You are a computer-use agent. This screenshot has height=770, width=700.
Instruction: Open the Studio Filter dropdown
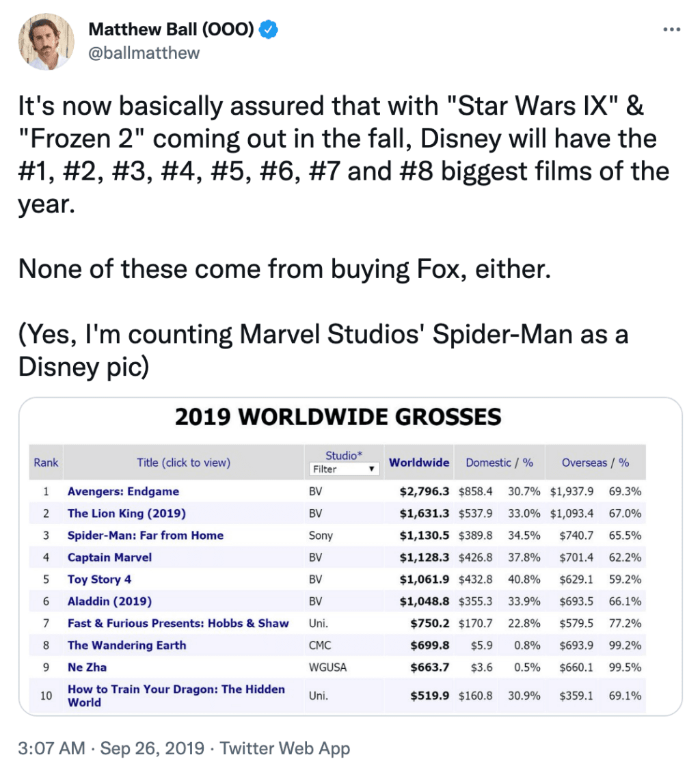click(x=345, y=469)
